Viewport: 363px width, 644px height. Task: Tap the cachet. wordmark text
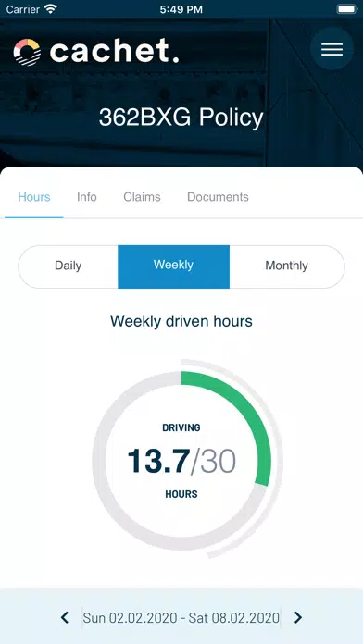(114, 51)
